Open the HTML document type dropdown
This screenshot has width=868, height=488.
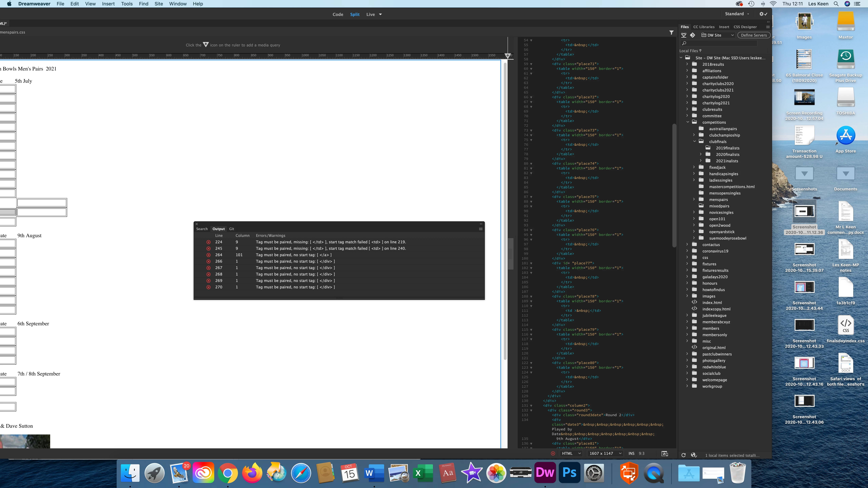coord(571,453)
